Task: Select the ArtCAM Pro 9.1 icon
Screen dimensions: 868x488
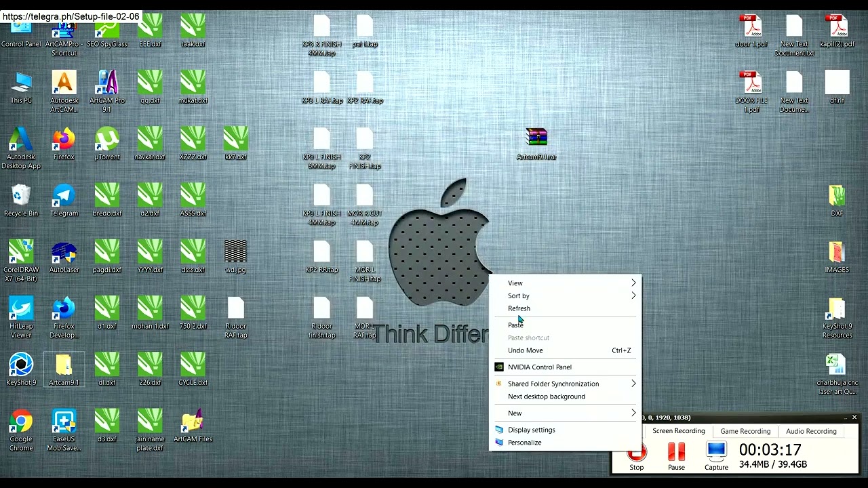Action: (x=107, y=92)
